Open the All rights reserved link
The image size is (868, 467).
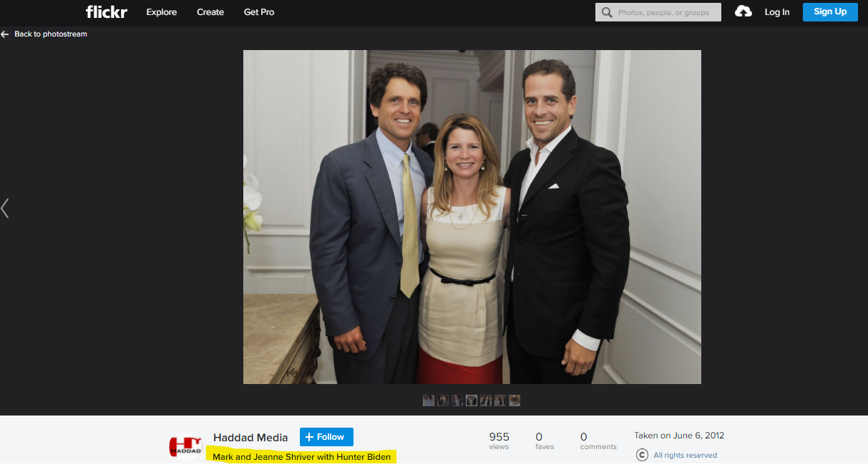tap(685, 456)
